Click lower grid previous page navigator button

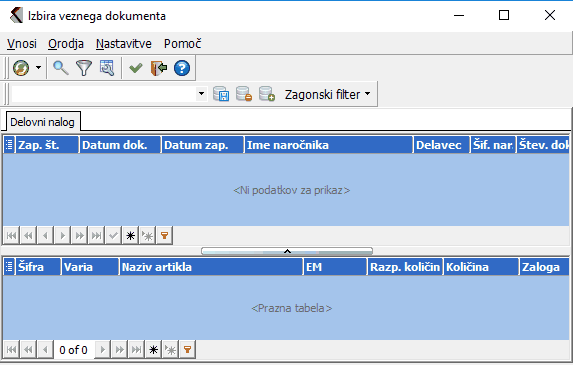pyautogui.click(x=28, y=350)
